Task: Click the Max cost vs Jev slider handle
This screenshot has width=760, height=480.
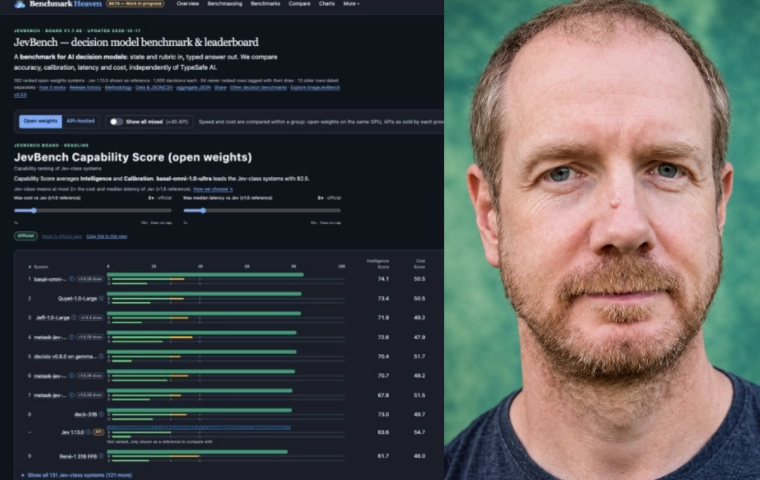Action: point(33,210)
